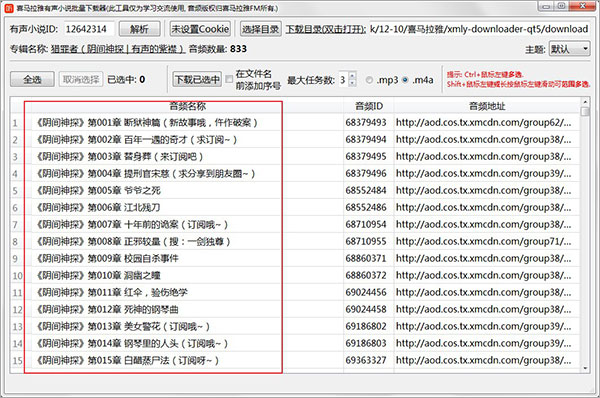
Task: Click the 最大任务数 value field
Action: click(343, 80)
